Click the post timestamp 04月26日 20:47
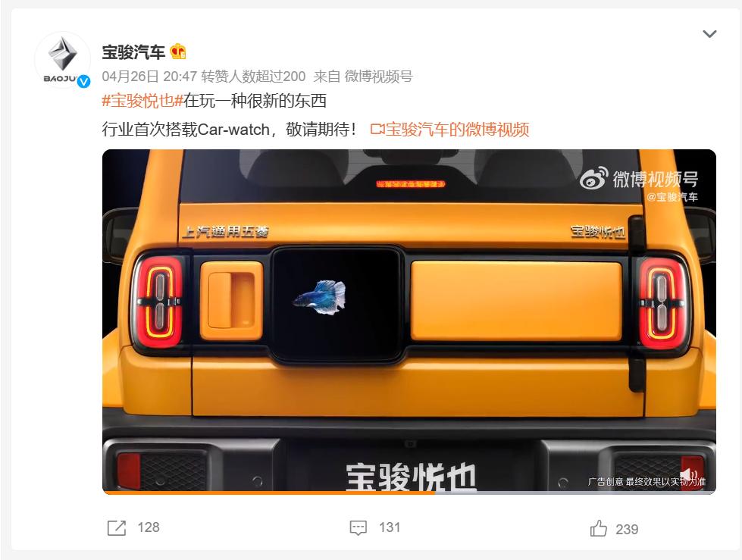Screen dimensions: 742x560 149,76
